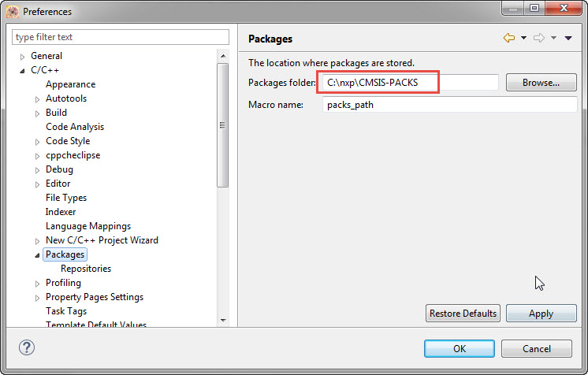Open the Code Analysis preferences page
This screenshot has height=375, width=588.
(75, 127)
